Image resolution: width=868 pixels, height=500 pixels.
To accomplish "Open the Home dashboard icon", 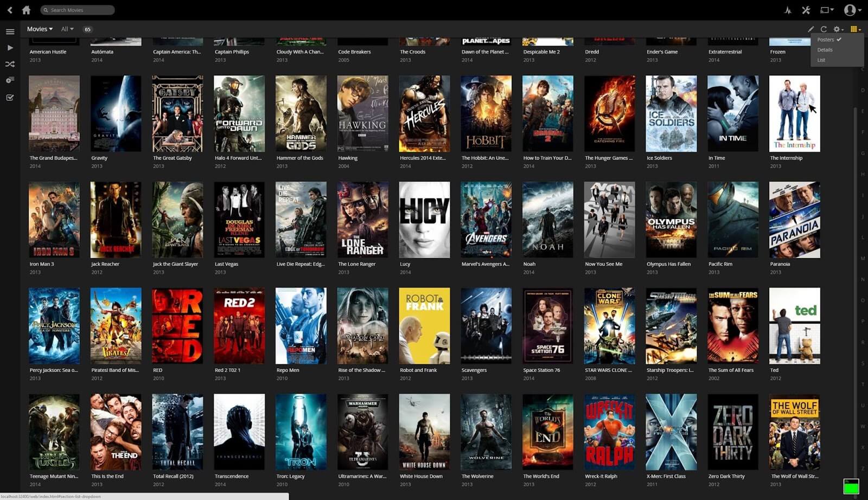I will pos(26,10).
